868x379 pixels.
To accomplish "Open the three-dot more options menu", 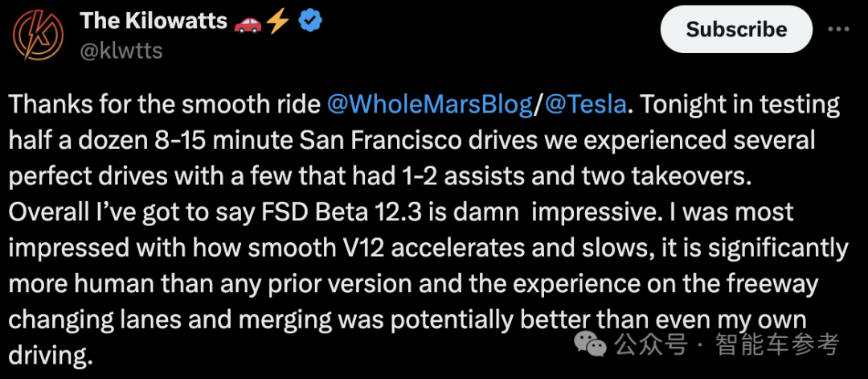I will (x=838, y=29).
